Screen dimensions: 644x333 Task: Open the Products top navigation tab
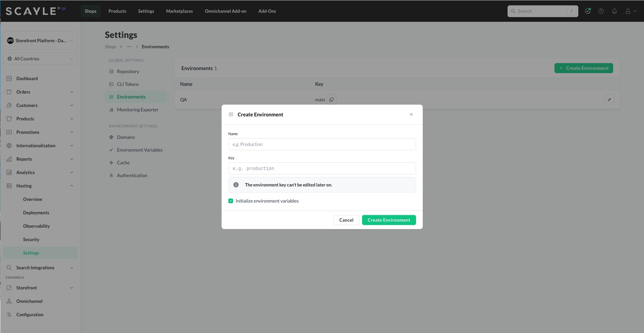117,11
